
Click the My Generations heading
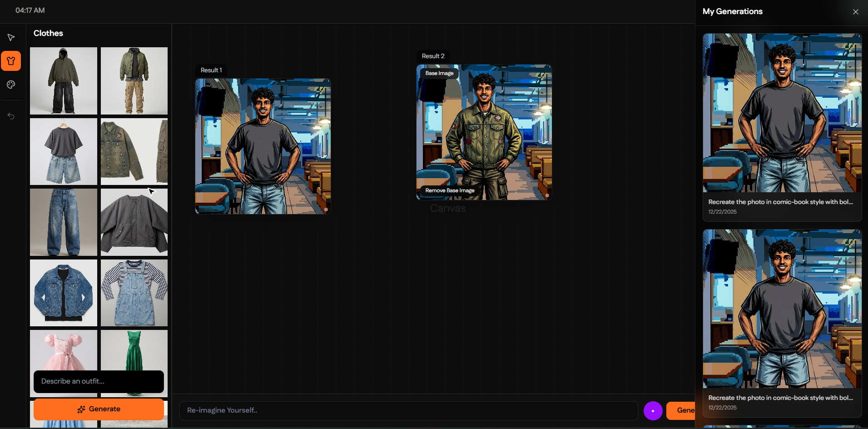733,11
